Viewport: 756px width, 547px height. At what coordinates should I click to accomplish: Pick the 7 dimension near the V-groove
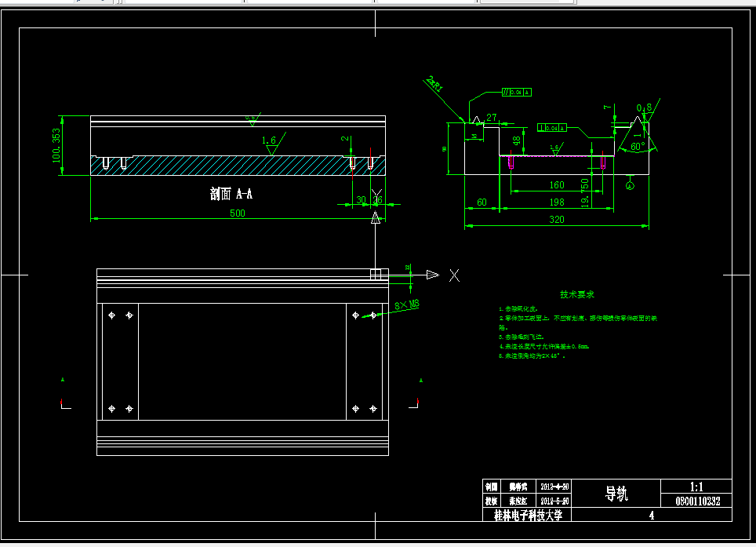(608, 107)
